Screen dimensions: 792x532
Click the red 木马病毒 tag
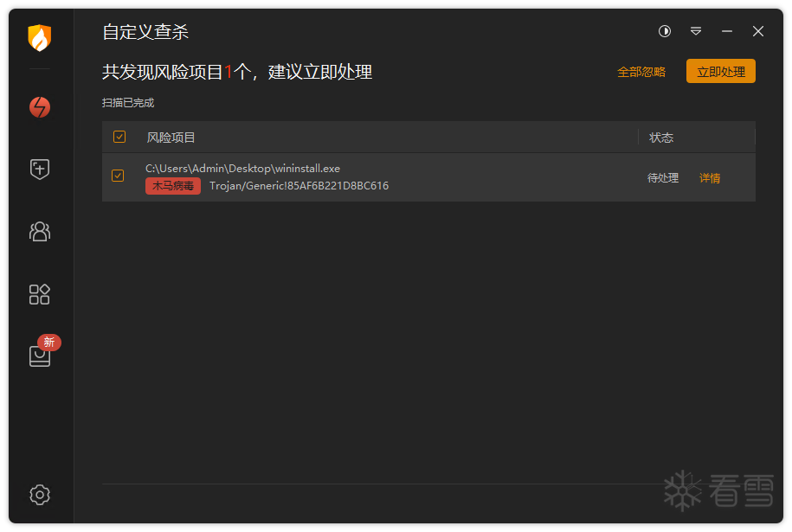click(173, 186)
